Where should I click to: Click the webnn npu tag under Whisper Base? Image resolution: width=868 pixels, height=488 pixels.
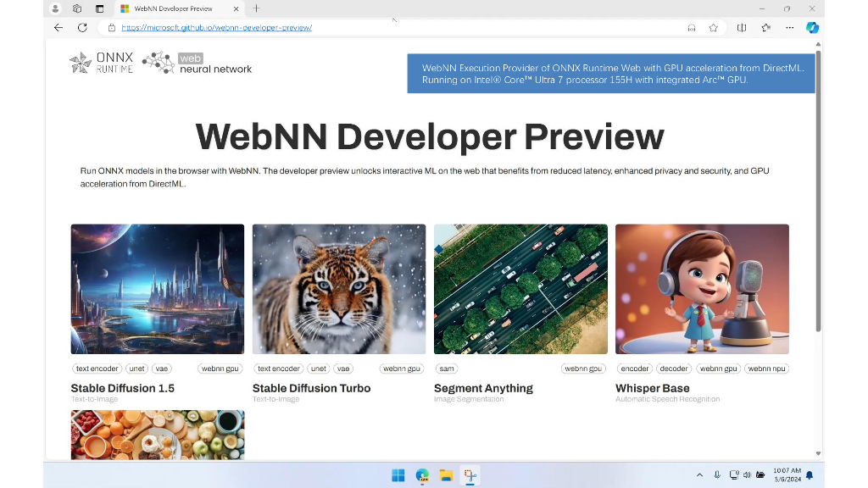tap(766, 369)
